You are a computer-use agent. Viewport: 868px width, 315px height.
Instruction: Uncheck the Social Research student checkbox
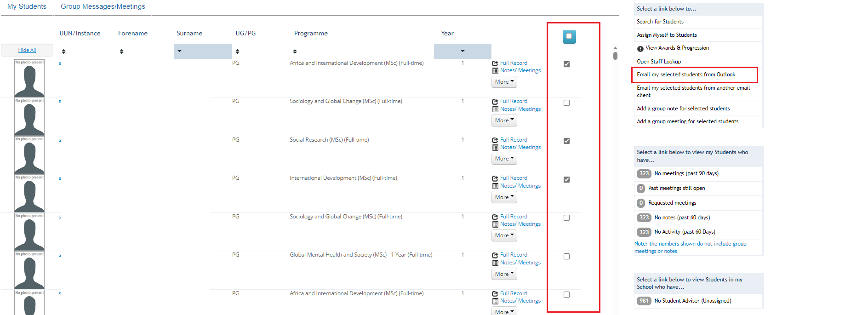pos(566,141)
